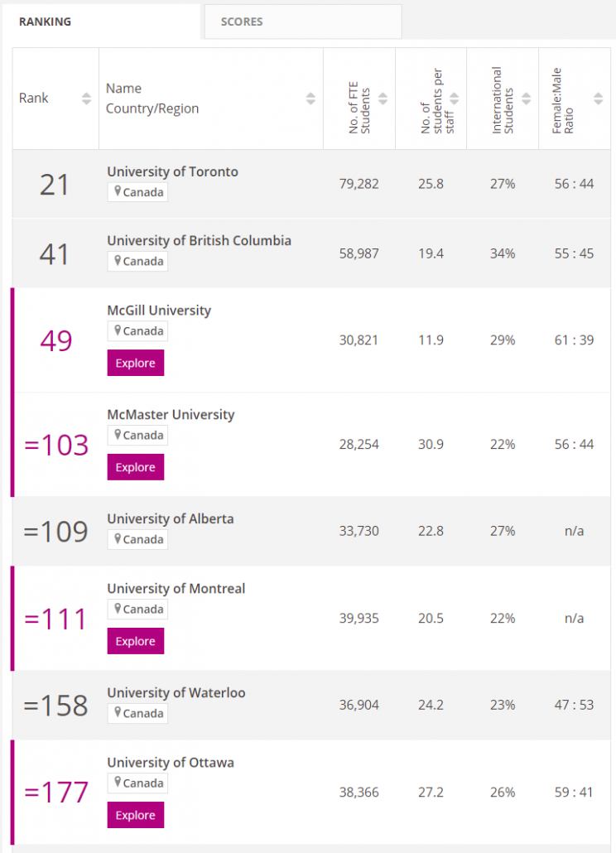Sort by Female:Male Ratio arrows
This screenshot has width=616, height=853.
tap(598, 99)
